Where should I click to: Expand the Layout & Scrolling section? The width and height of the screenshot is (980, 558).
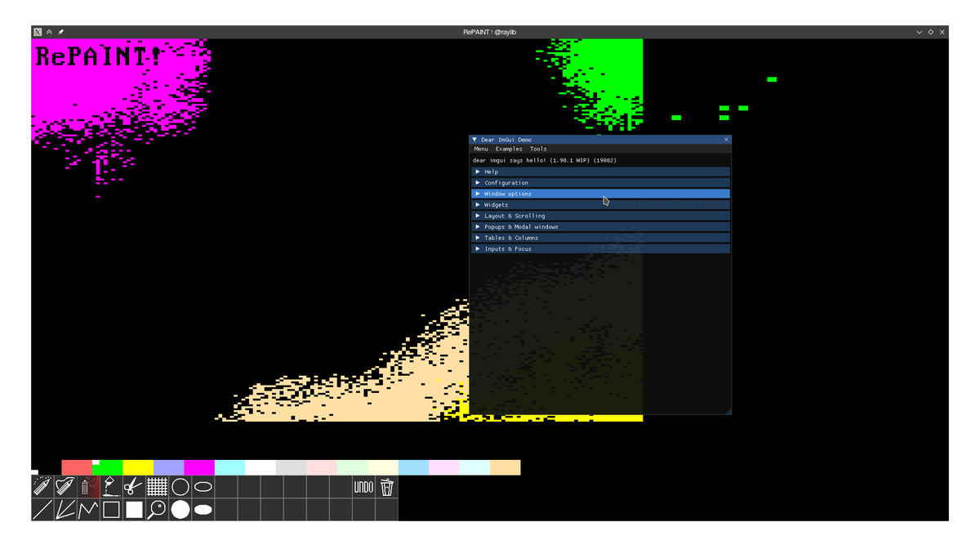pyautogui.click(x=600, y=216)
